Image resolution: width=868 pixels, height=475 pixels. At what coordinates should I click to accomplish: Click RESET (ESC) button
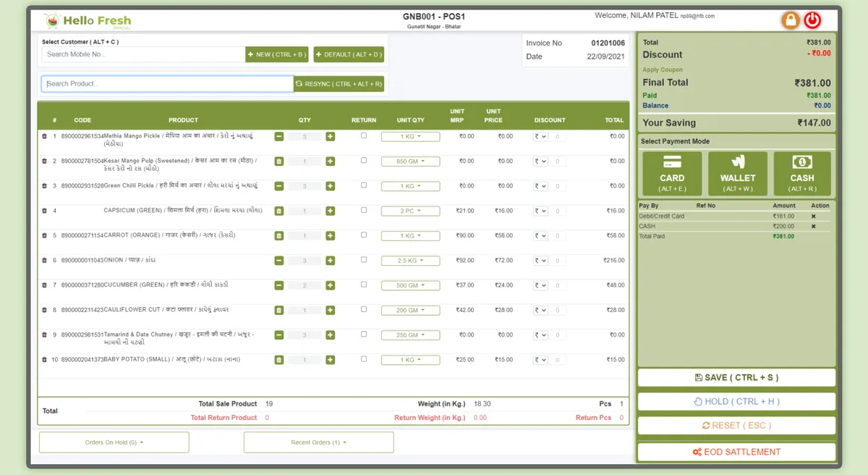(x=736, y=425)
